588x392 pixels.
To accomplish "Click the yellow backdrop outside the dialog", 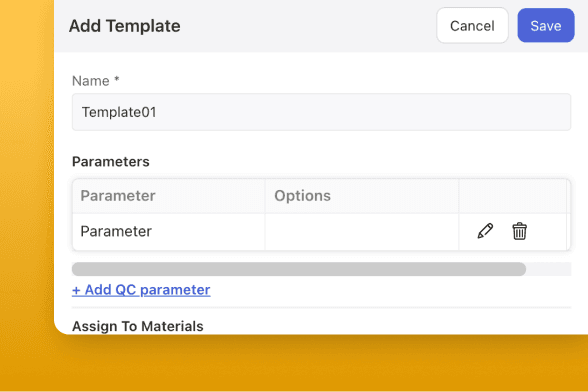I will [x=26, y=188].
